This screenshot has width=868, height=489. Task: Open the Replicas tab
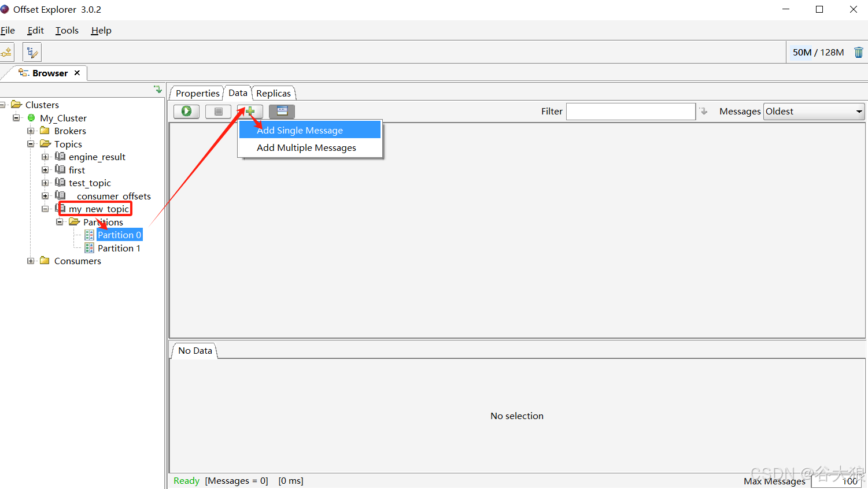coord(274,93)
